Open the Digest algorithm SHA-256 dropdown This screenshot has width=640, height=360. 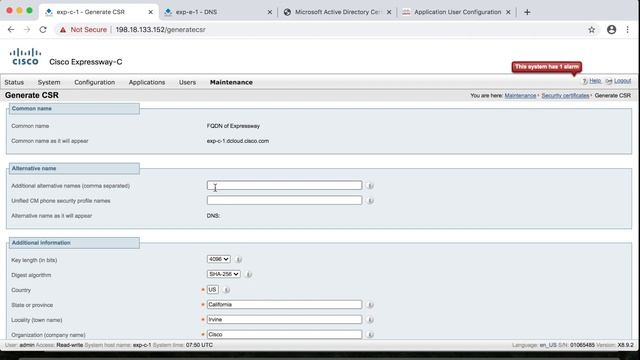223,274
